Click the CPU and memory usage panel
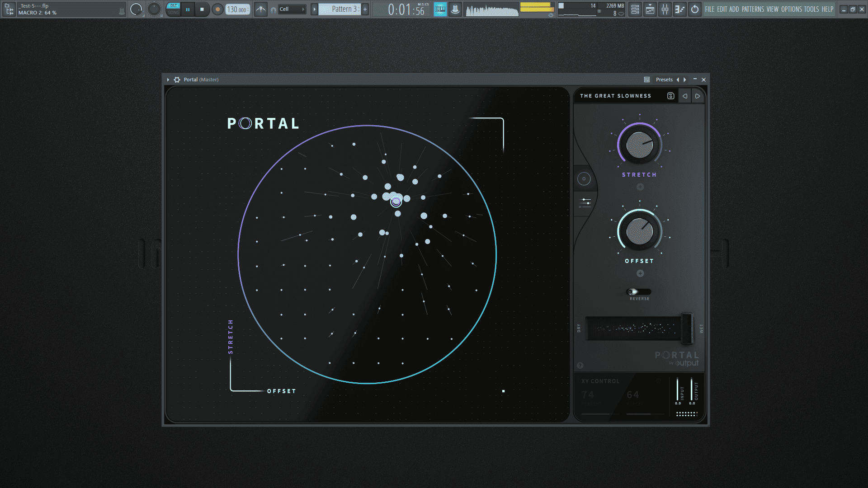 click(x=591, y=9)
